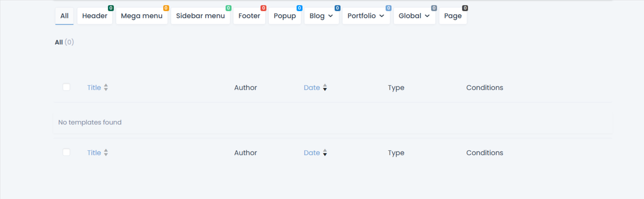644x199 pixels.
Task: Click the bottom Title column link
Action: tap(94, 153)
